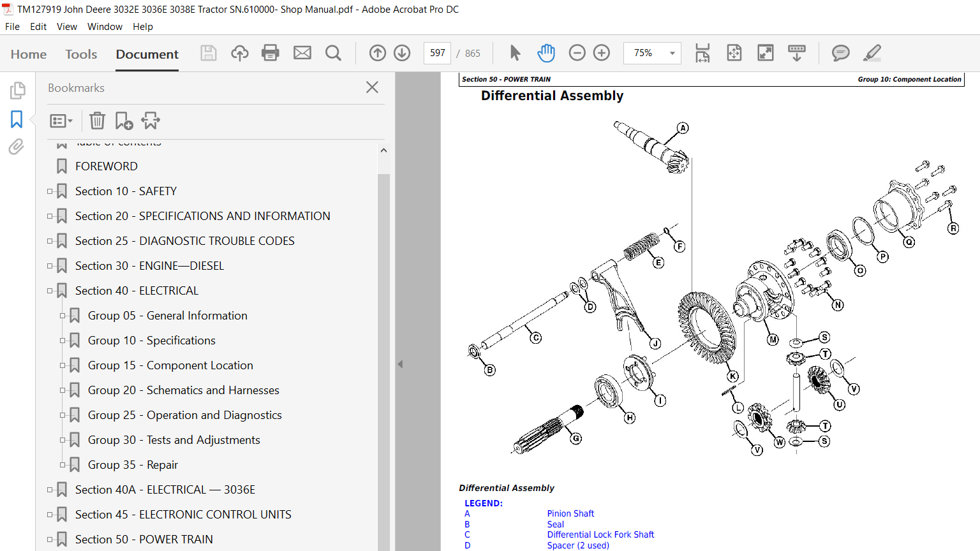The width and height of the screenshot is (980, 551).
Task: Open read mode keyboard icon
Action: (797, 53)
